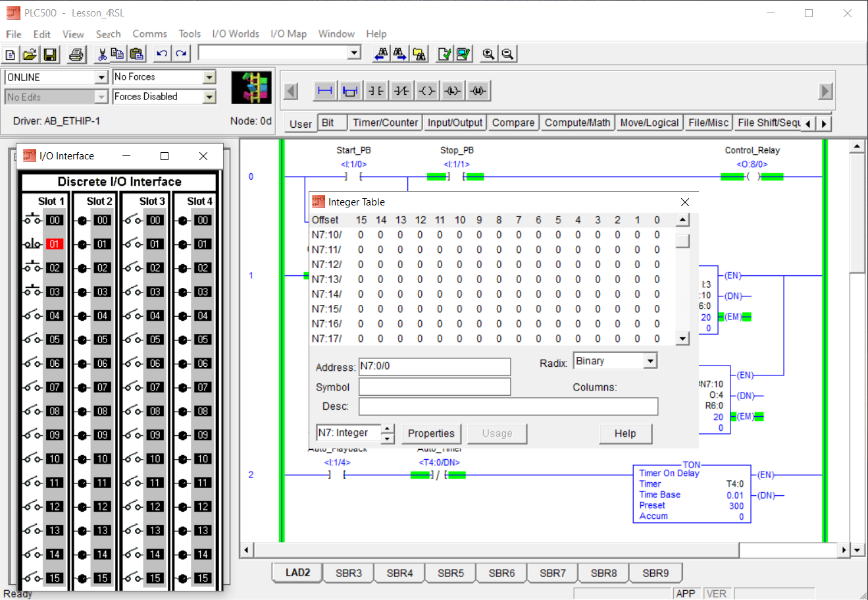868x600 pixels.
Task: Zoom in on the ladder view
Action: pyautogui.click(x=488, y=54)
